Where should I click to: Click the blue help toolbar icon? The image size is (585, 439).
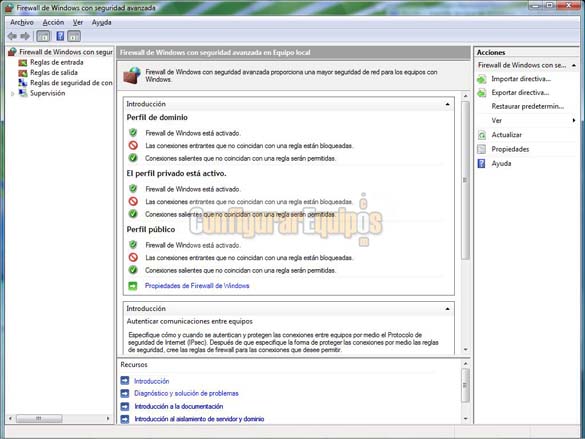point(60,36)
